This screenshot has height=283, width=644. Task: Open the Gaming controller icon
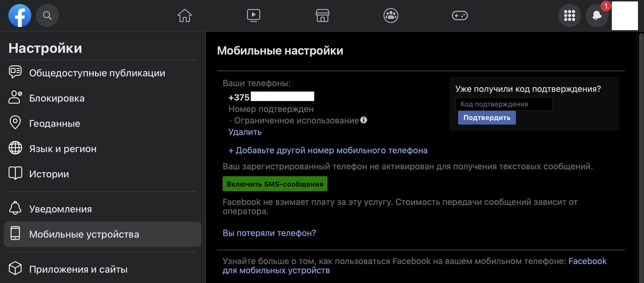460,15
